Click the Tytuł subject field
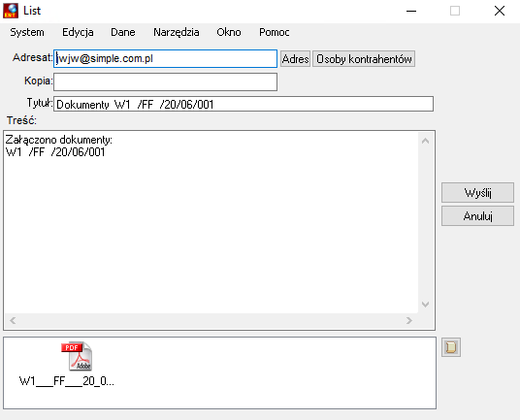This screenshot has height=420, width=520. [x=244, y=104]
